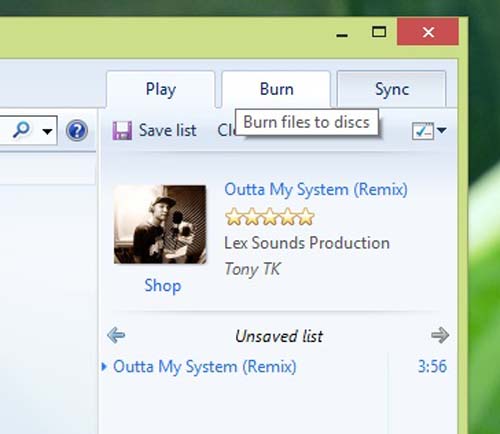Select Outta My System (Remix) playlist row
Image resolution: width=500 pixels, height=434 pixels.
275,367
